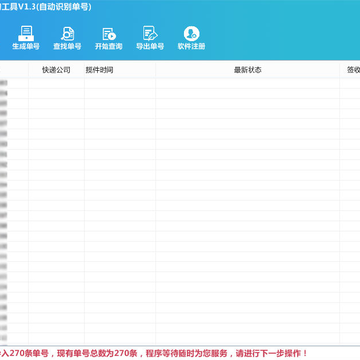Open 软件注册 registration icon
Image resolution: width=360 pixels, height=360 pixels.
(x=191, y=37)
